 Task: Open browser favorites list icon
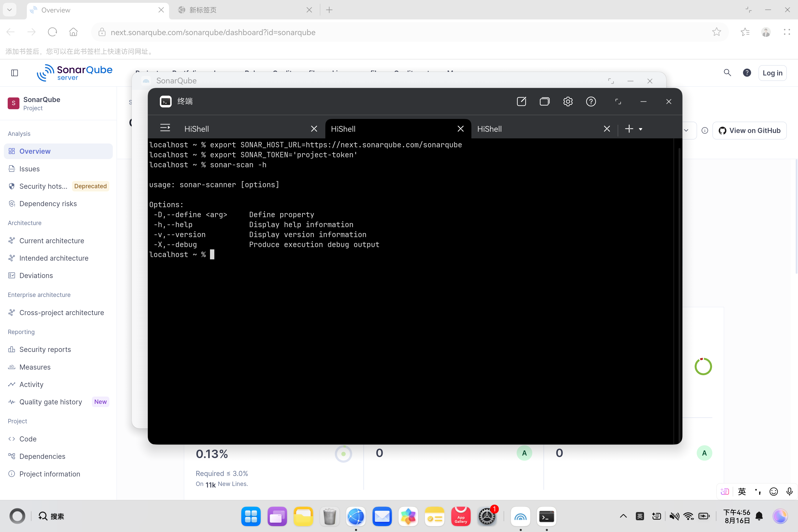[745, 32]
